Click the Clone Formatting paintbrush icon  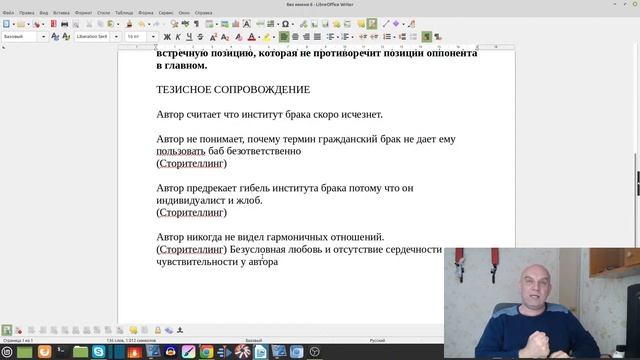[x=129, y=24]
